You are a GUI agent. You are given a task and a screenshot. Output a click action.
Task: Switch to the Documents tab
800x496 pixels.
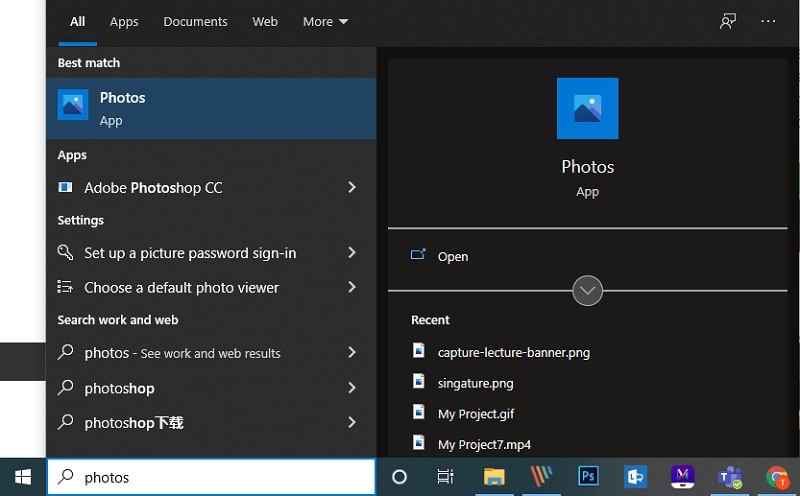click(x=195, y=21)
